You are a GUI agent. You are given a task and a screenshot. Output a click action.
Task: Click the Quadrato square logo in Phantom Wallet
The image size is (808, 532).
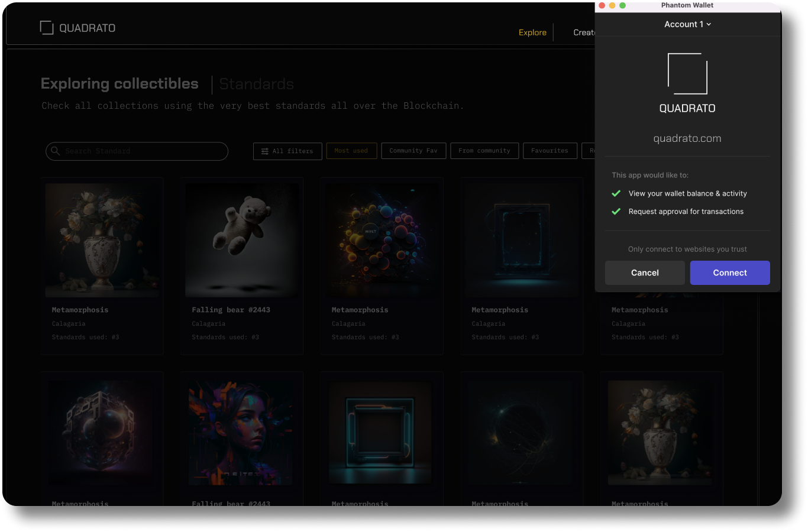point(687,74)
